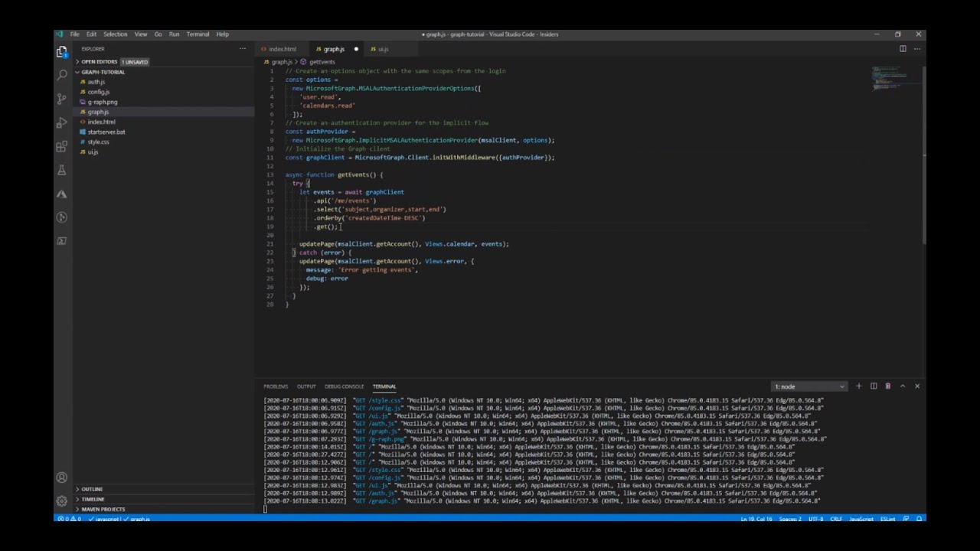The height and width of the screenshot is (551, 980).
Task: Open the Azure view
Action: pyautogui.click(x=62, y=194)
